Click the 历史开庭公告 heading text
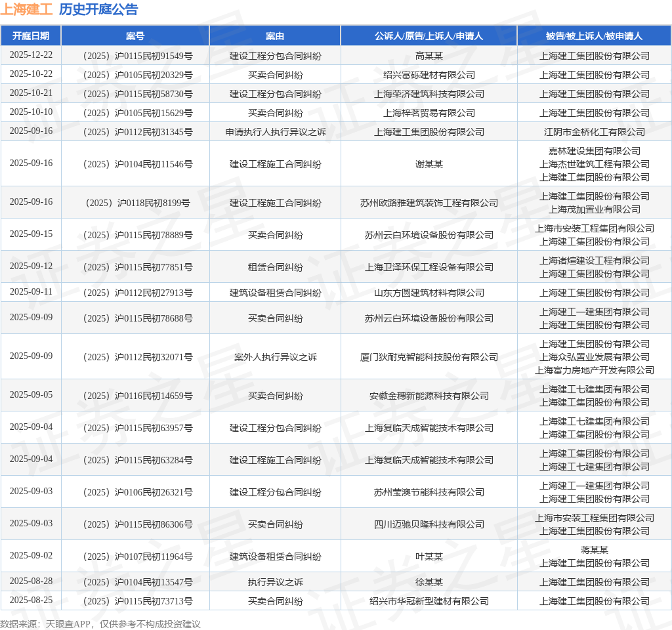Image resolution: width=672 pixels, height=630 pixels. 98,9
